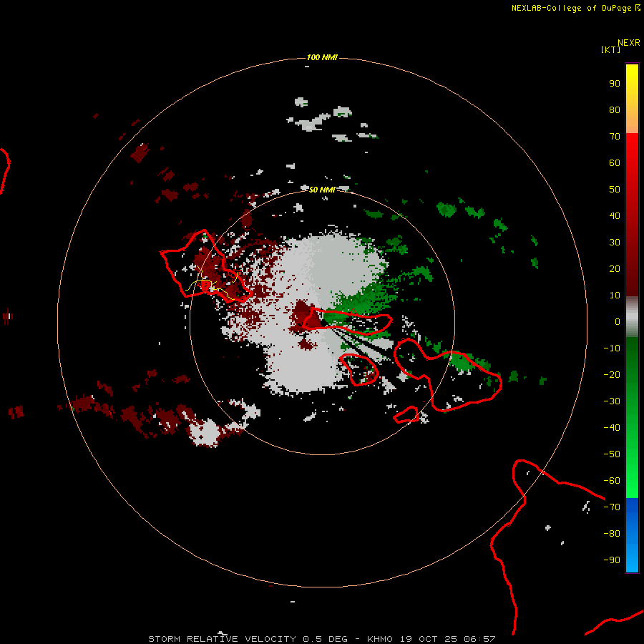The image size is (644, 644).
Task: Click the -80 value on the velocity scale
Action: click(612, 534)
